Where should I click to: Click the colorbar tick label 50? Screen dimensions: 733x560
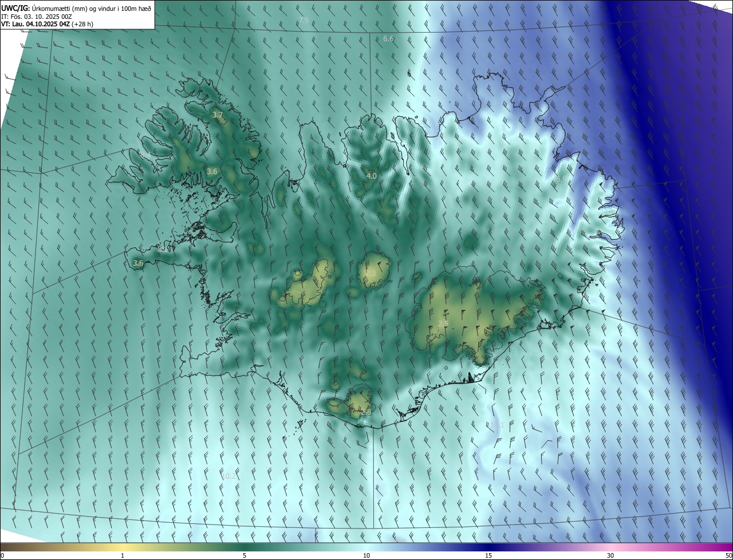tap(728, 555)
